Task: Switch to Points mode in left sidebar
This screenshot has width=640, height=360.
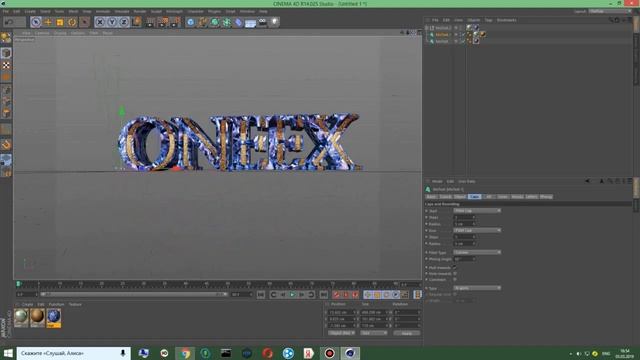Action: tap(6, 90)
